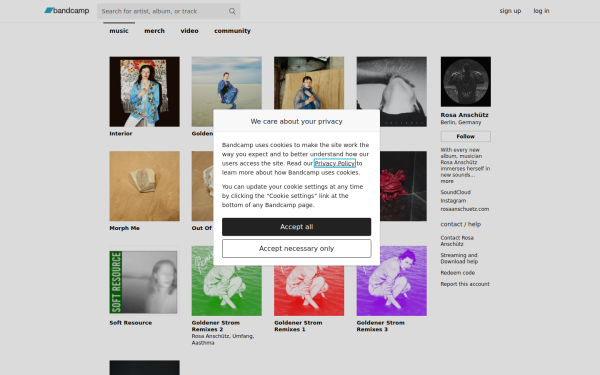
Task: Click the Redeem code link
Action: (x=458, y=273)
